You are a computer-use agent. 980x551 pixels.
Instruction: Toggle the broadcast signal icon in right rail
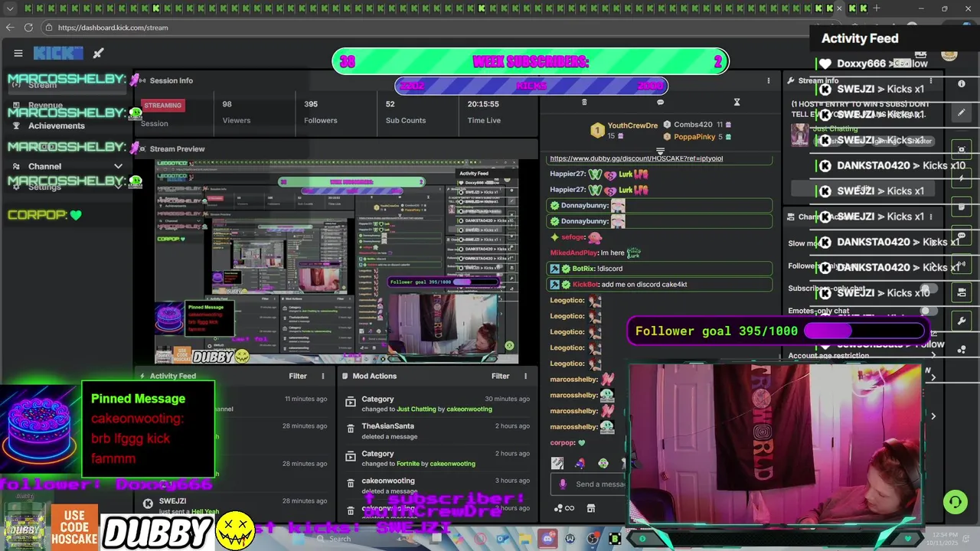(962, 264)
